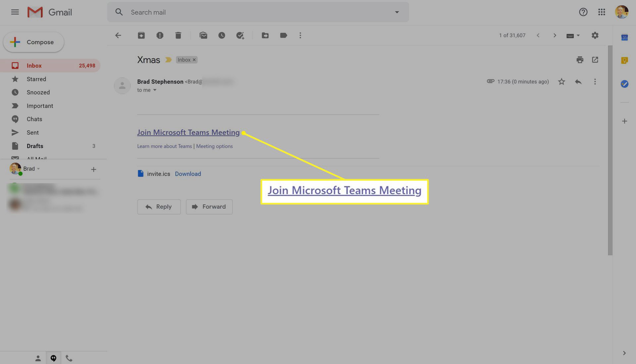Remove the Inbox label from the email

(x=194, y=60)
